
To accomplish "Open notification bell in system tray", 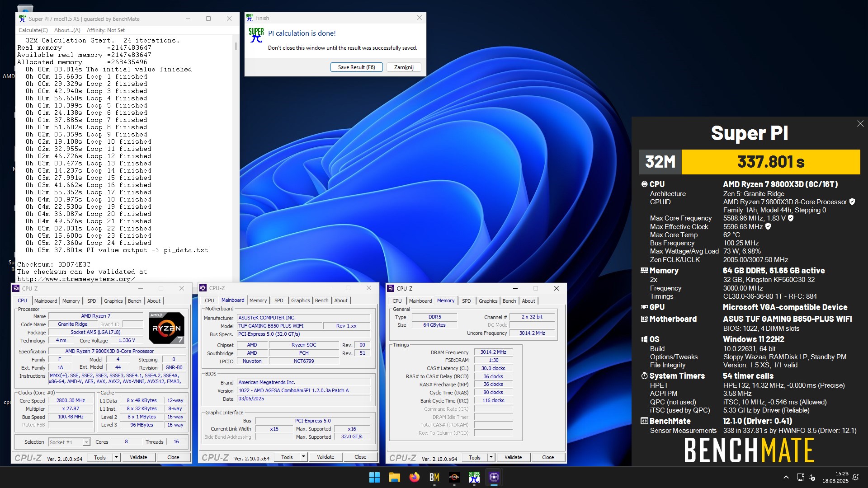I will 855,477.
